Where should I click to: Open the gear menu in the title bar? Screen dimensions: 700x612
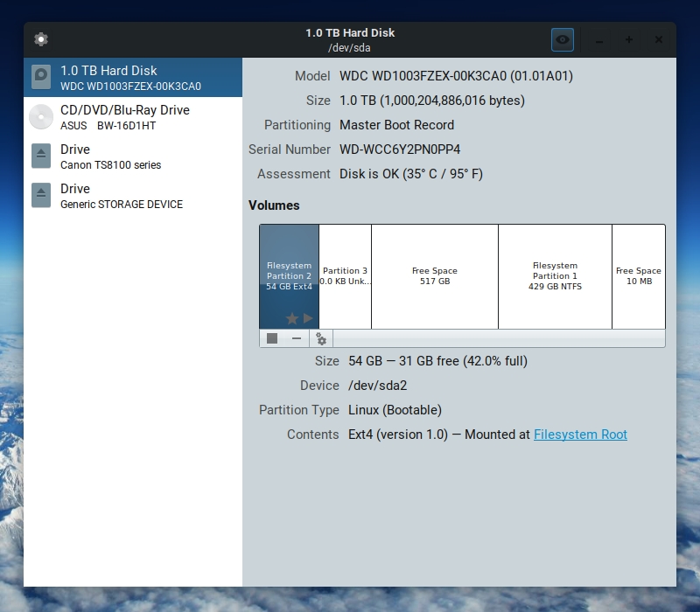pyautogui.click(x=41, y=39)
